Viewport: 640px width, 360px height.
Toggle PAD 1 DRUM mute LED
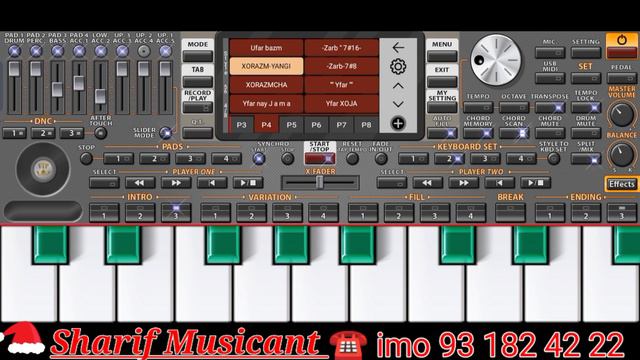14,51
